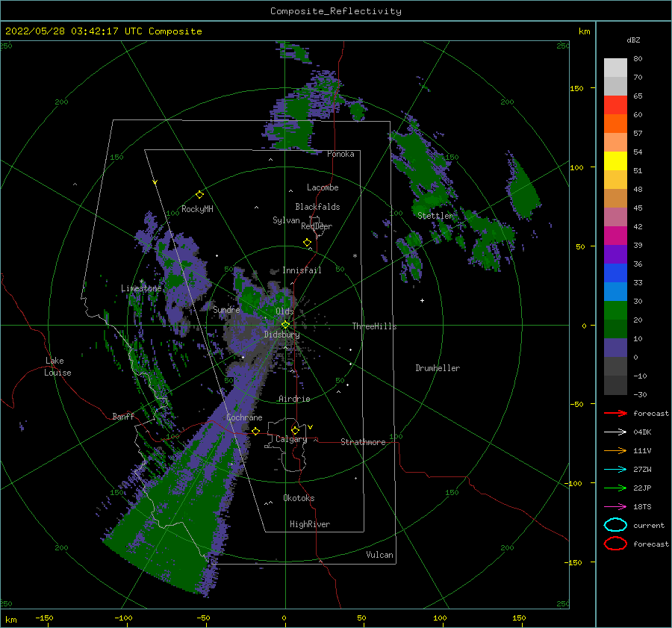
Task: Click the red forecast arrow in the legend
Action: (615, 413)
